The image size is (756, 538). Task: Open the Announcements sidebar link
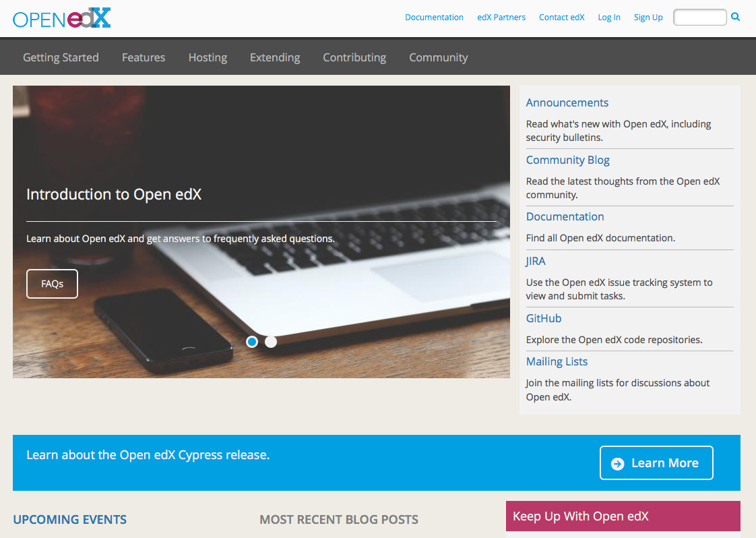[x=567, y=102]
